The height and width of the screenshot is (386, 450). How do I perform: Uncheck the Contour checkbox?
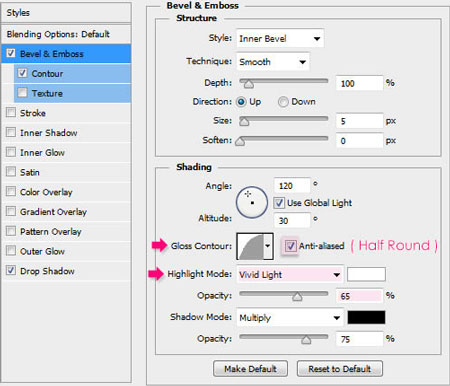22,73
